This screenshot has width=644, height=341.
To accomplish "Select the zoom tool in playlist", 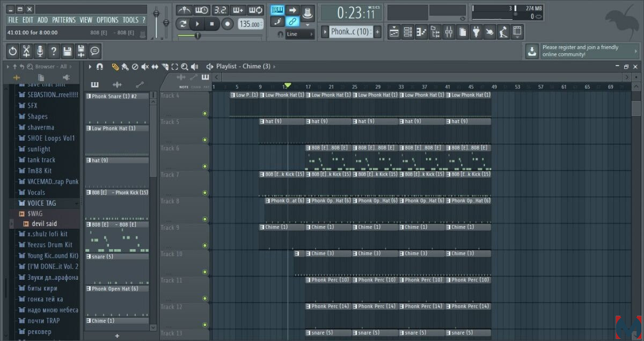I will [185, 67].
